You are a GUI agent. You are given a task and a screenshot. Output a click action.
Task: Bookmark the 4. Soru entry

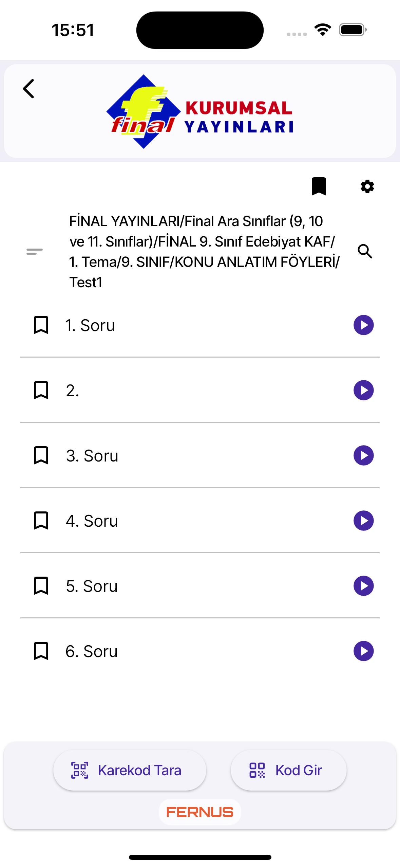tap(41, 521)
